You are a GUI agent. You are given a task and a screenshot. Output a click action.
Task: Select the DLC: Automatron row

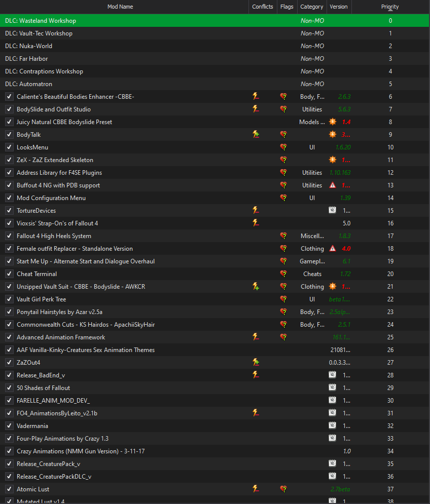pyautogui.click(x=214, y=84)
